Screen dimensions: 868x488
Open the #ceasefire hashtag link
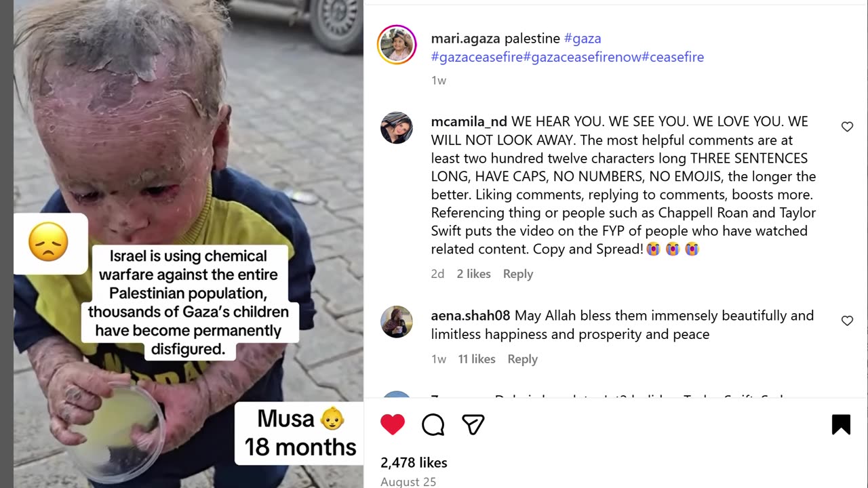pyautogui.click(x=673, y=57)
